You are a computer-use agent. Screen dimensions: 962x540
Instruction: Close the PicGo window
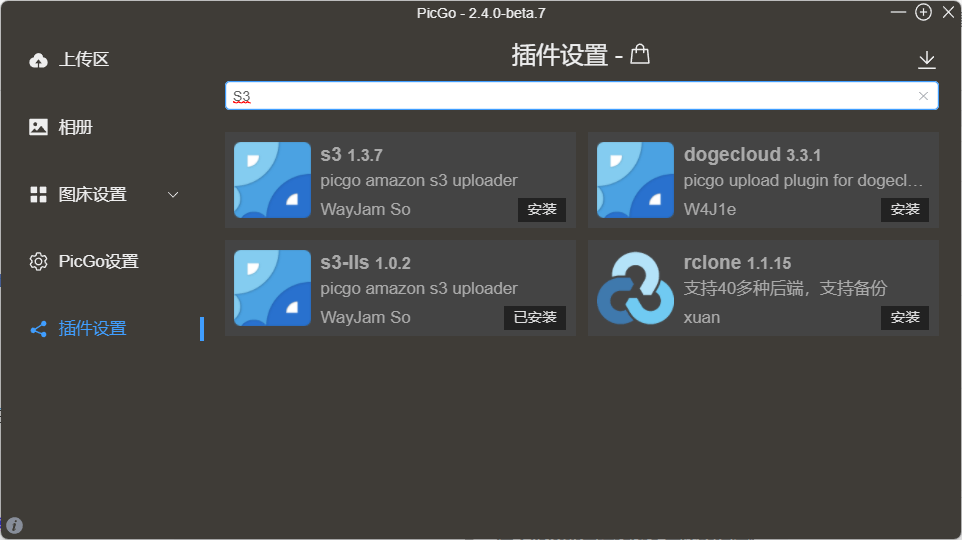coord(949,12)
